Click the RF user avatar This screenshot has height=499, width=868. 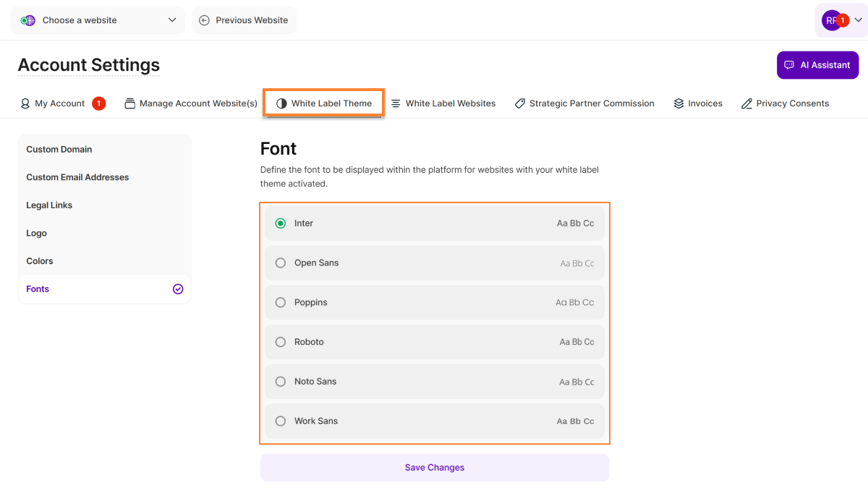[x=830, y=20]
